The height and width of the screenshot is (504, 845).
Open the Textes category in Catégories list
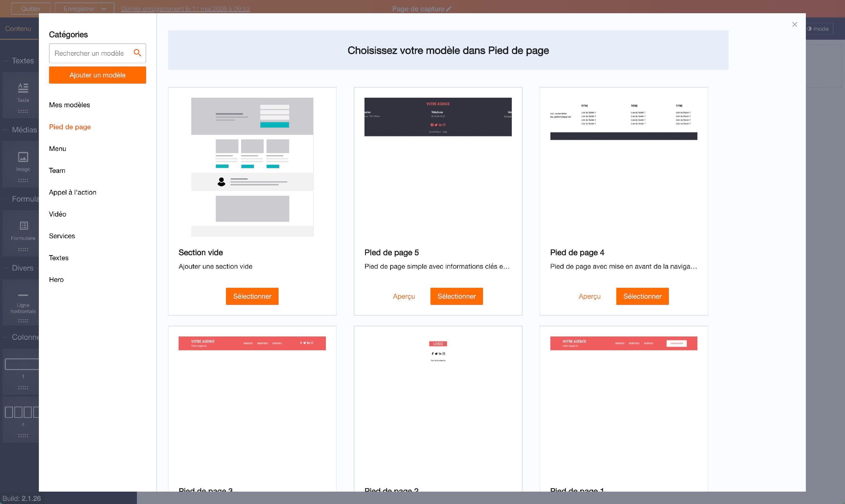[58, 258]
